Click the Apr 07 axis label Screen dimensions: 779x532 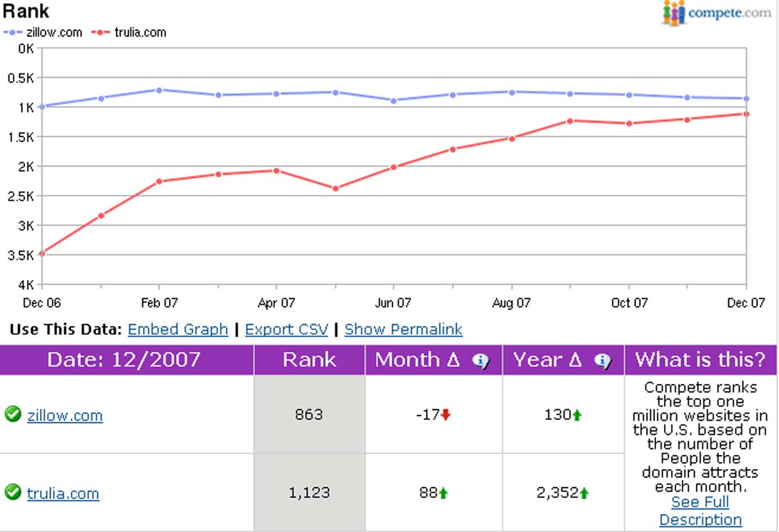[277, 303]
